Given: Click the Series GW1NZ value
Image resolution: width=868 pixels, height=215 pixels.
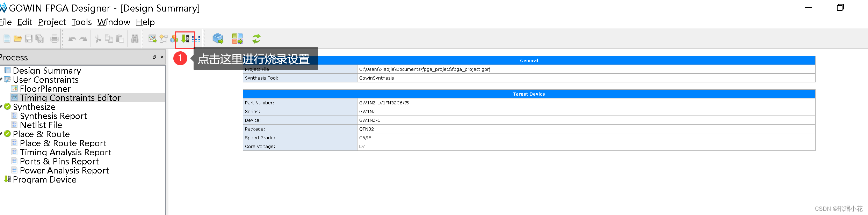Looking at the screenshot, I should click(586, 111).
